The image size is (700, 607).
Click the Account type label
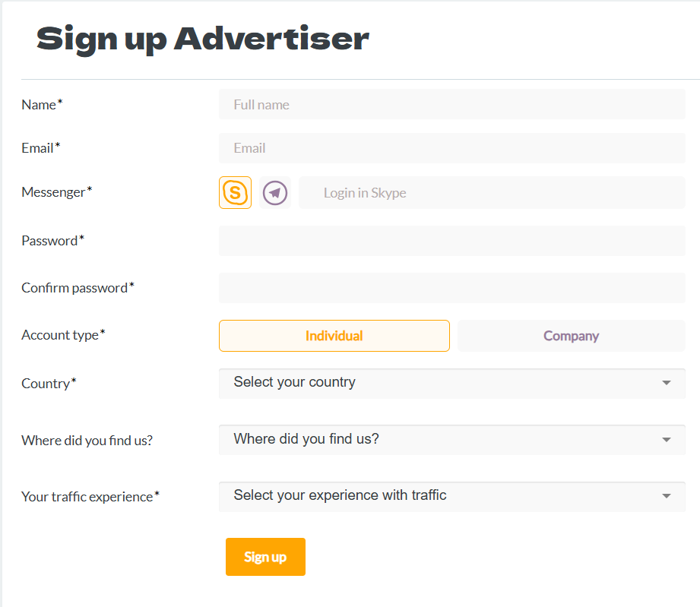click(x=63, y=335)
